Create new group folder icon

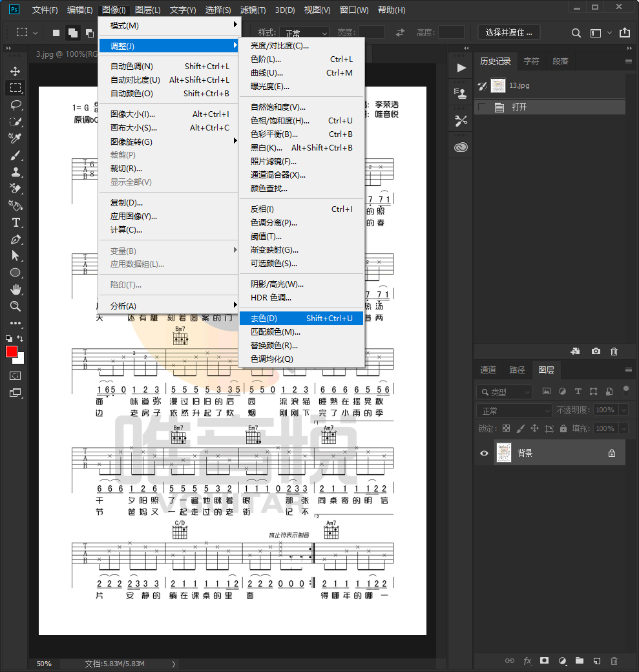580,661
